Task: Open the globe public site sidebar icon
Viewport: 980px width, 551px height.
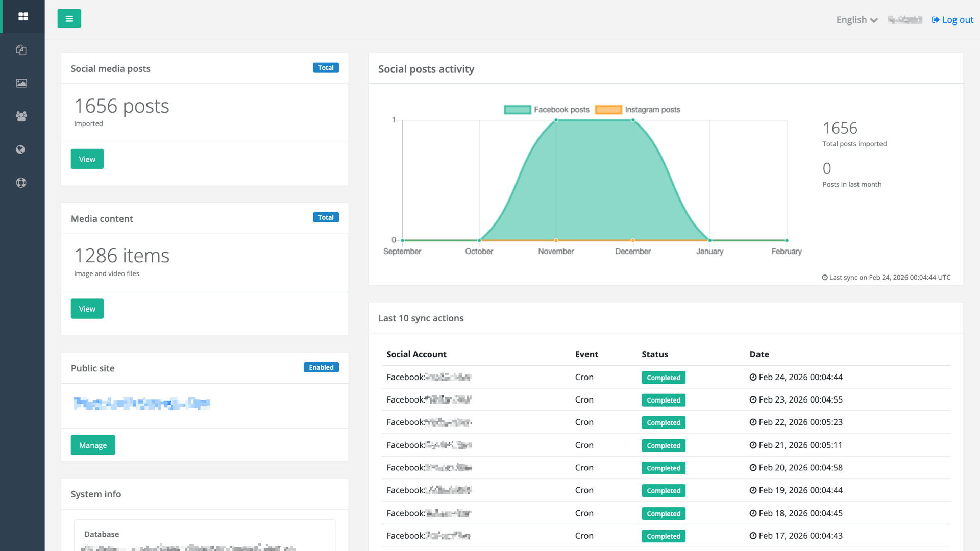Action: (20, 149)
